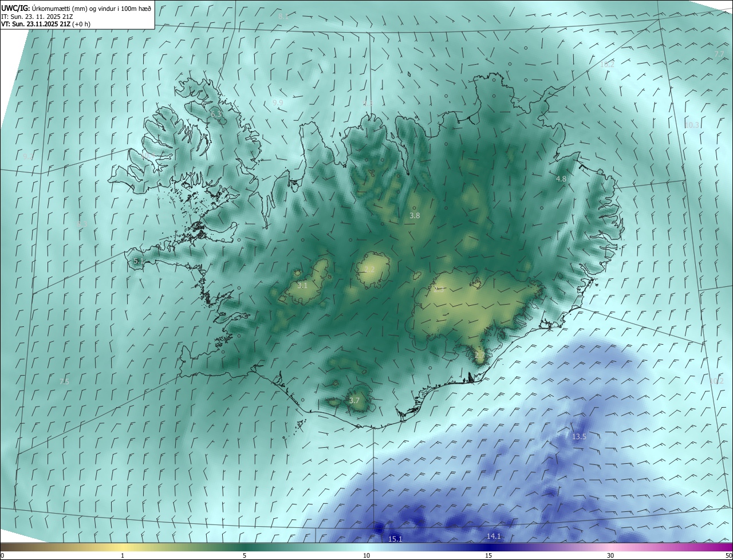Click the 9.9 value label

point(278,103)
